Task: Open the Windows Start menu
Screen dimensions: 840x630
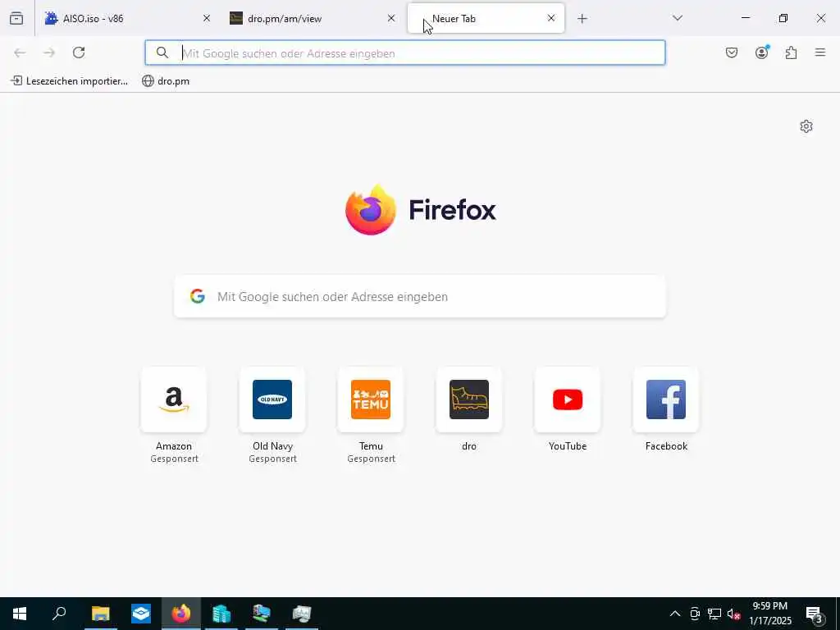Action: pyautogui.click(x=20, y=614)
